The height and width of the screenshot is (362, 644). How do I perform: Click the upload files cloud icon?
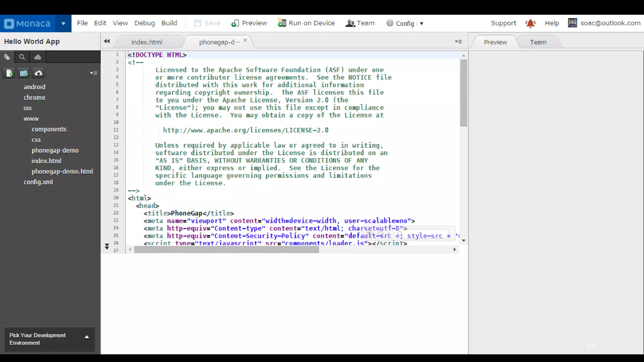tap(38, 73)
